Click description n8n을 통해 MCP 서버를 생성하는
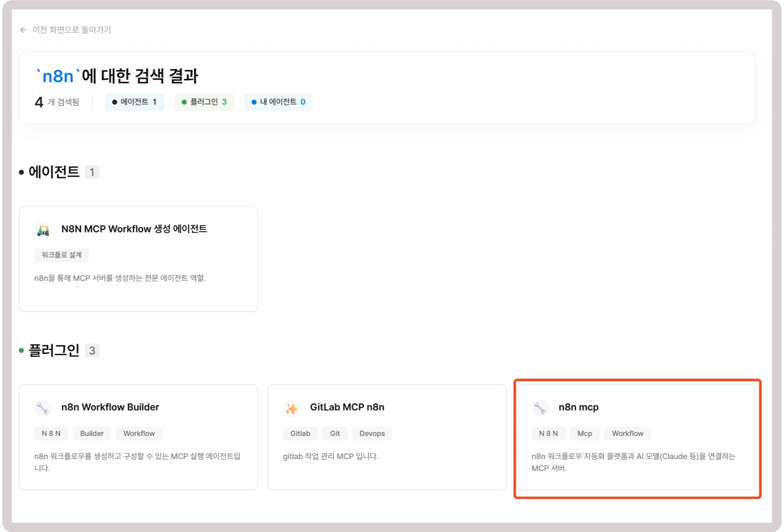The image size is (784, 532). [120, 278]
